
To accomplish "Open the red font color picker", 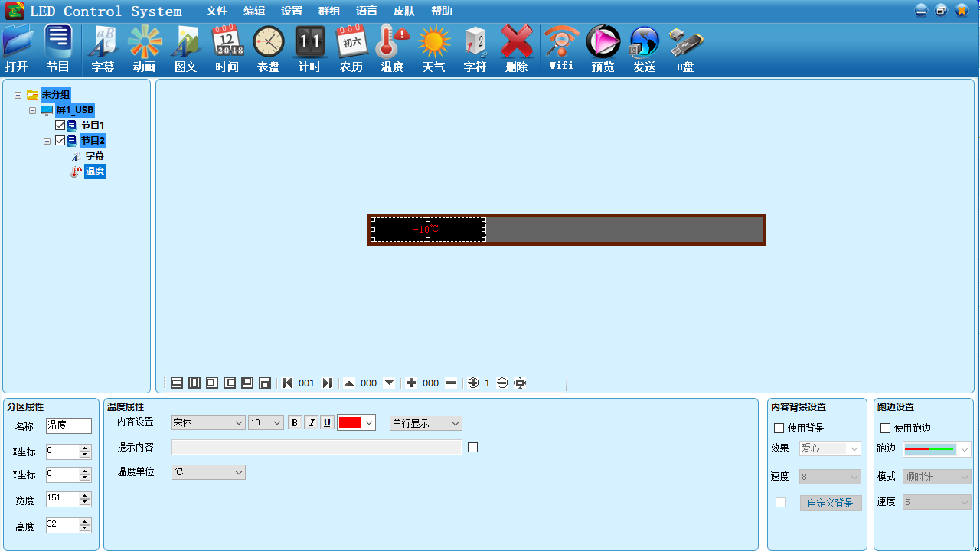I will coord(356,422).
